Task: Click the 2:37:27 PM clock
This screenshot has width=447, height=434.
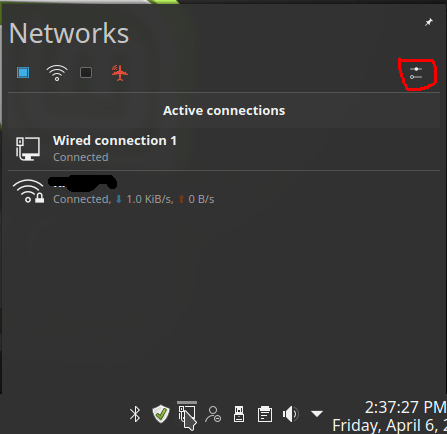Action: (x=405, y=407)
